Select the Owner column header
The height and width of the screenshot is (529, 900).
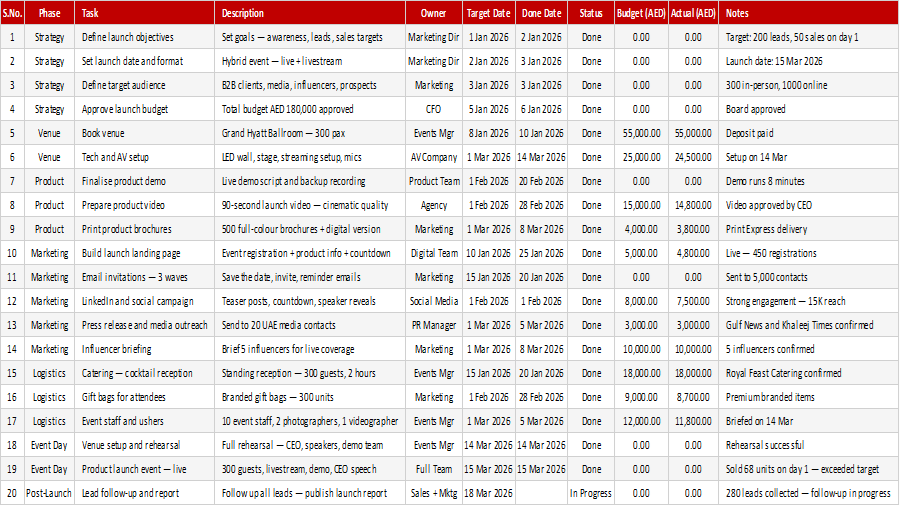(x=433, y=13)
